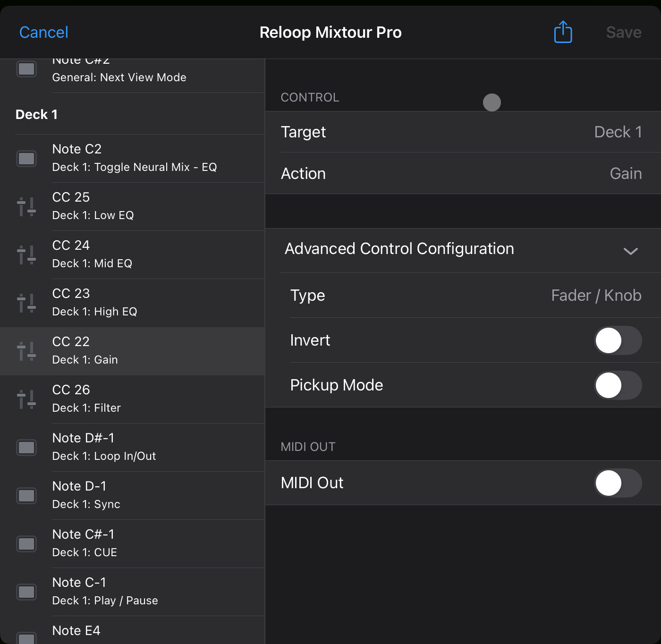Turn on Pickup Mode

tap(617, 385)
